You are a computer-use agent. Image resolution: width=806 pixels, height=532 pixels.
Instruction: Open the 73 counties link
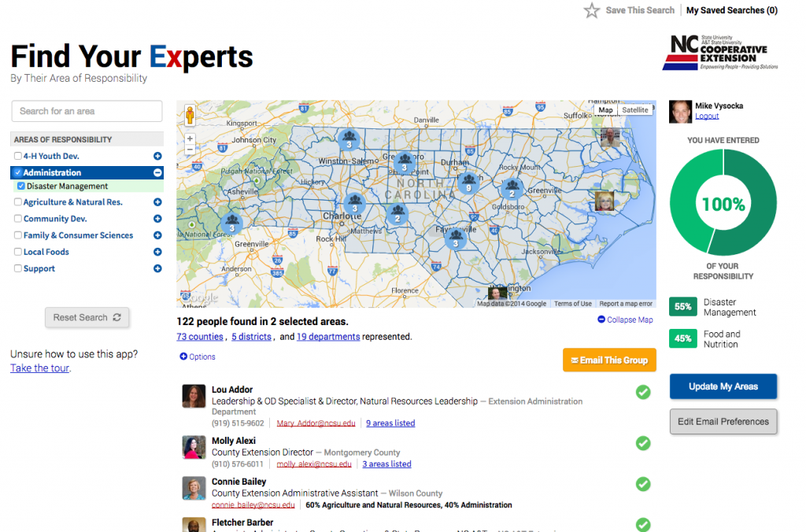point(199,337)
